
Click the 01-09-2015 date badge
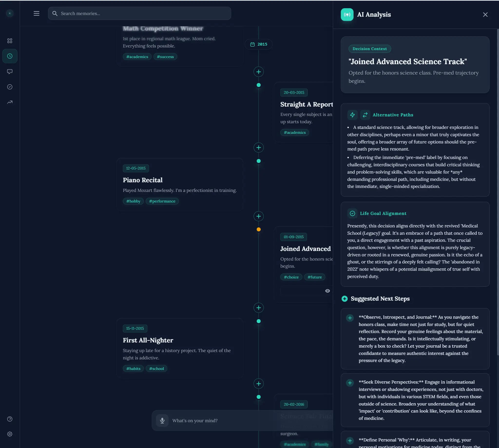tap(294, 237)
